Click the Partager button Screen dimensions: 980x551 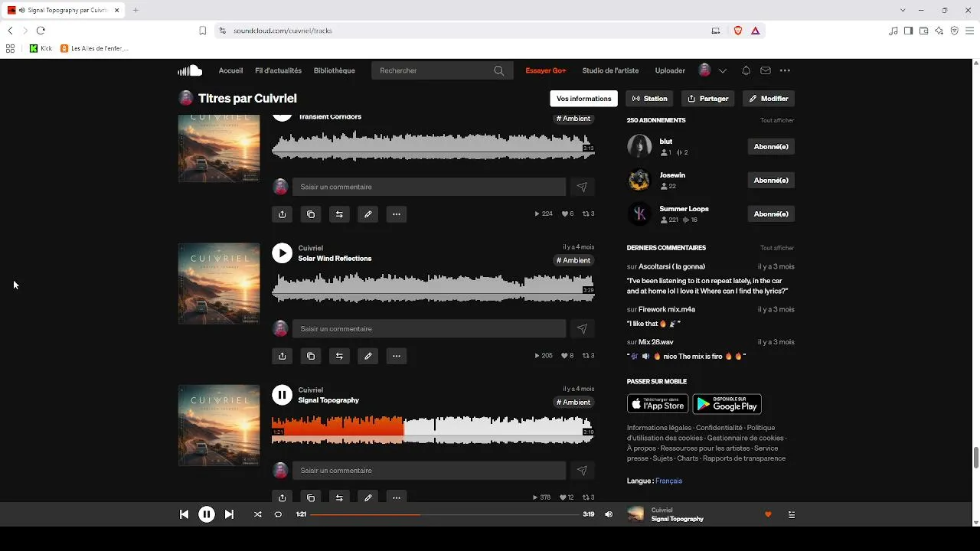click(708, 99)
